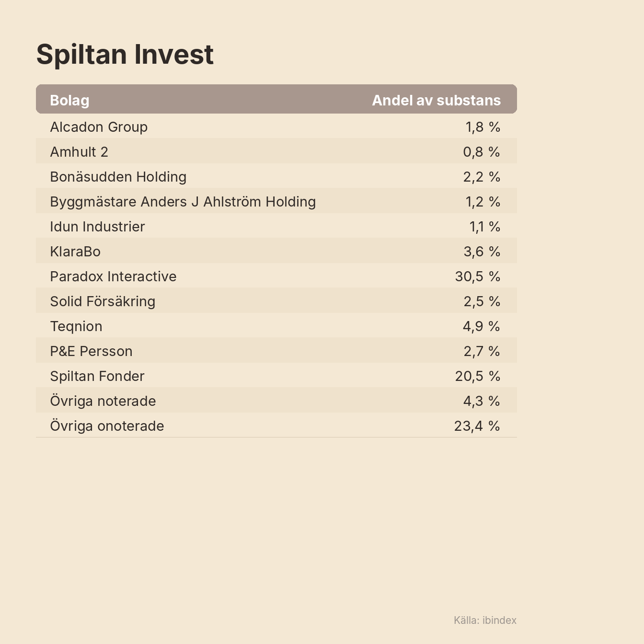Viewport: 644px width, 644px height.
Task: Click Bonäsudden Holding company name
Action: click(x=118, y=177)
